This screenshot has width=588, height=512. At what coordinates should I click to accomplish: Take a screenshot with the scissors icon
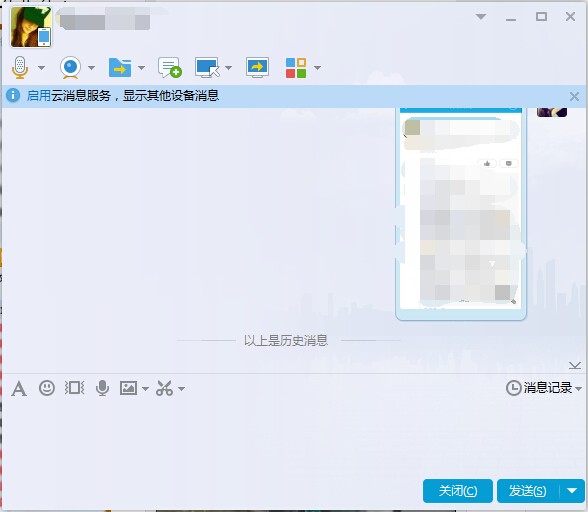(164, 388)
